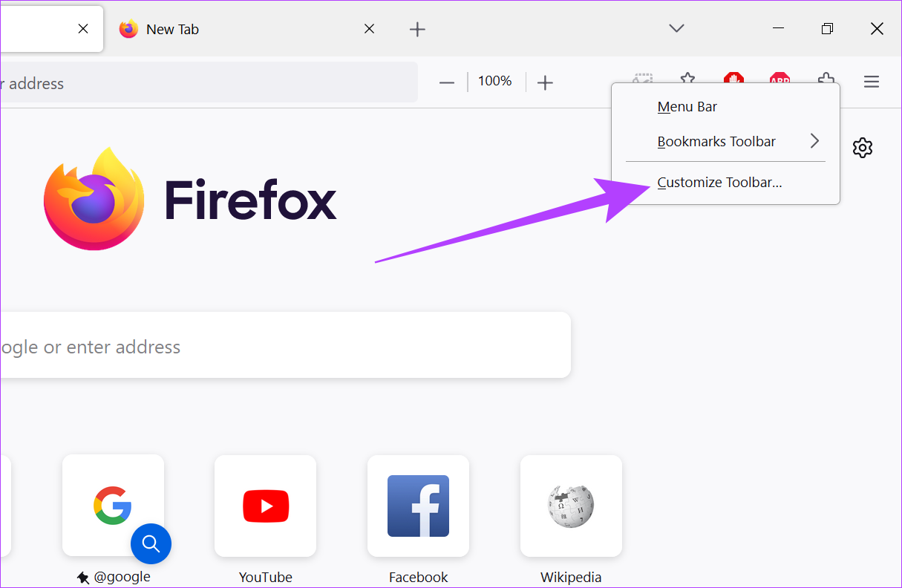Select Customize Toolbar... from context menu
Viewport: 902px width, 588px height.
719,183
